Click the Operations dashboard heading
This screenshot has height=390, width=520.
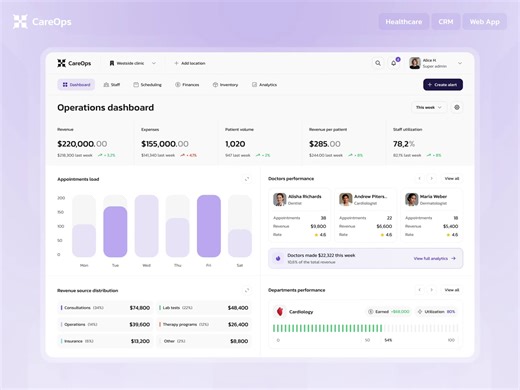[x=105, y=107]
